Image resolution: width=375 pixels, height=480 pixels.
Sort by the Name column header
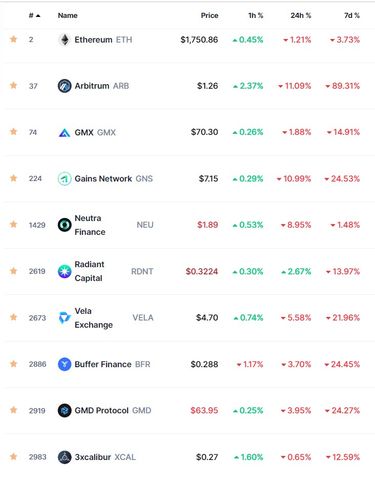click(68, 15)
